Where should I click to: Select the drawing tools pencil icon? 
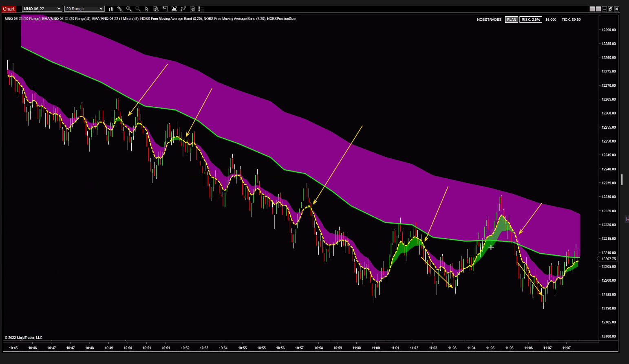tap(120, 9)
